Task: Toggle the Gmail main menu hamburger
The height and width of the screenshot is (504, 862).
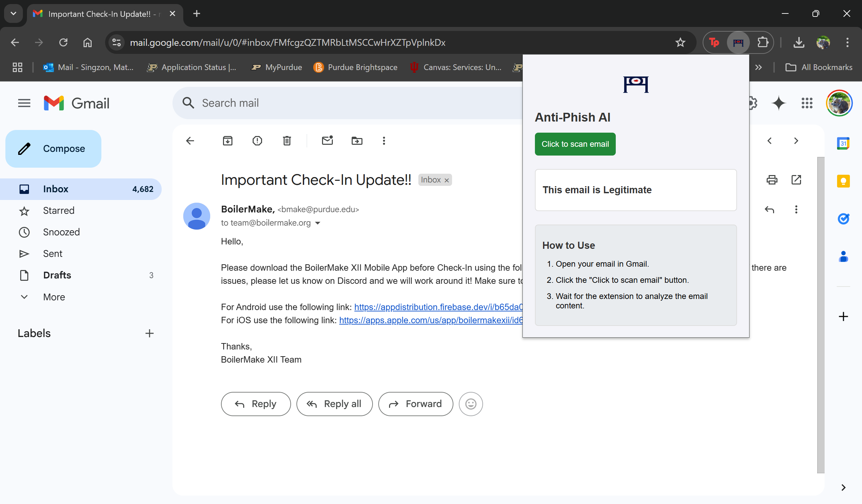Action: (24, 103)
